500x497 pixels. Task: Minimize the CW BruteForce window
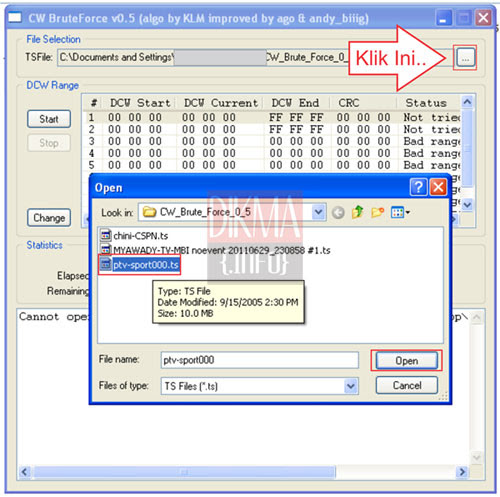443,18
